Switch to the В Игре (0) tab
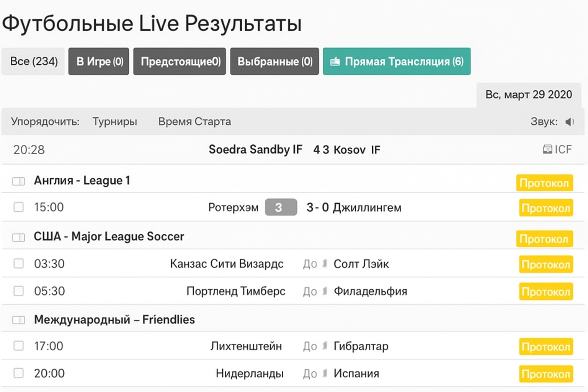This screenshot has height=392, width=588. (98, 61)
